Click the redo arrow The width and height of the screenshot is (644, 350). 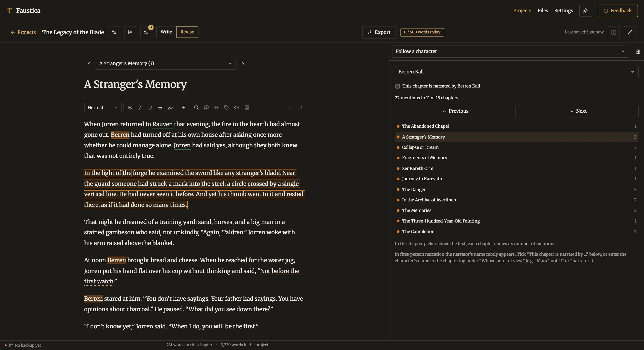coord(300,108)
